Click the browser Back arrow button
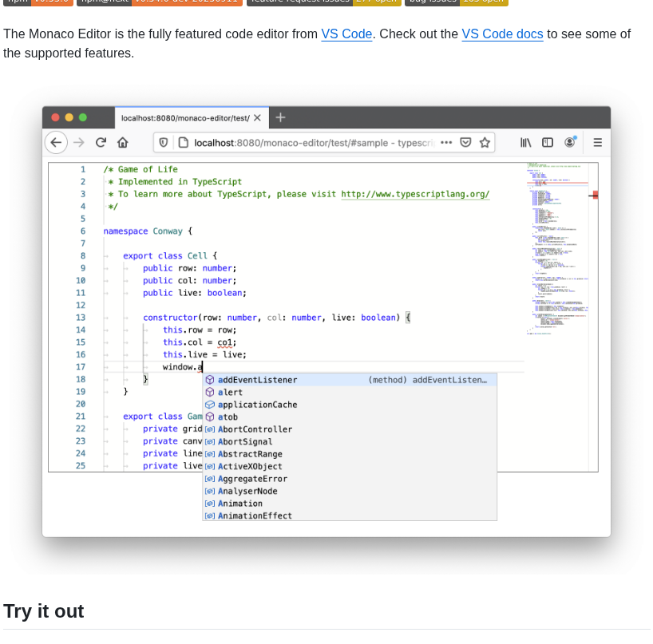Viewport: 653px width, 644px height. click(x=56, y=142)
